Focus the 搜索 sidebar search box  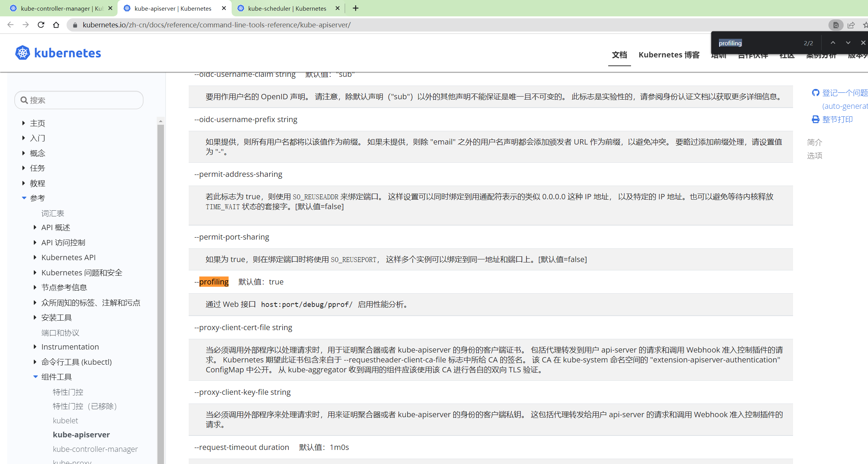pos(79,100)
